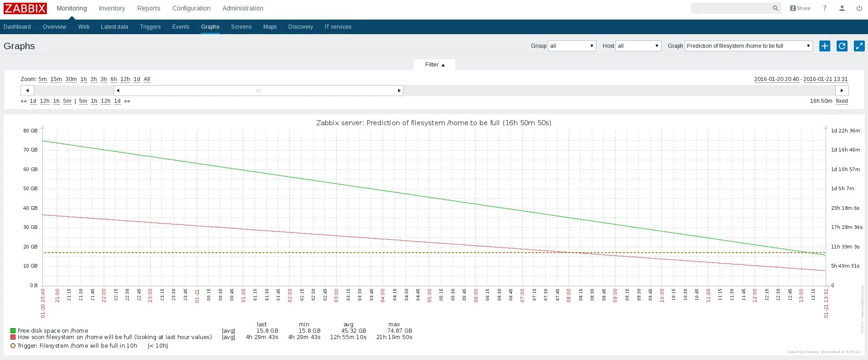Set zoom to 1h
This screenshot has width=868, height=360.
point(84,79)
